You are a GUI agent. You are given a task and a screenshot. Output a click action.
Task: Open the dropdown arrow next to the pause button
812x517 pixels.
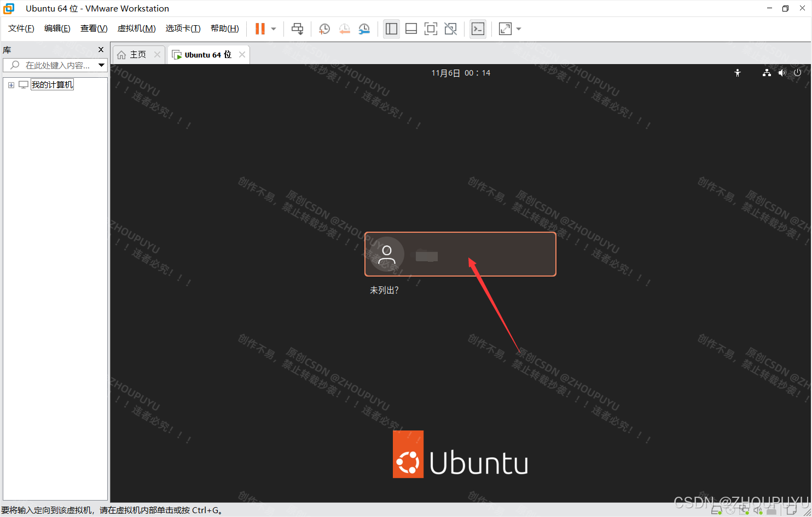coord(274,29)
